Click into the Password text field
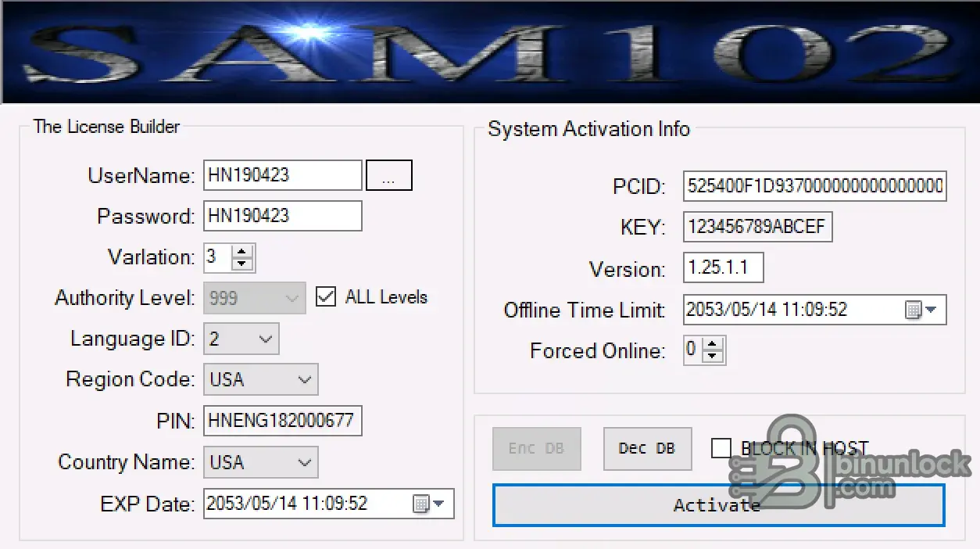 pos(282,216)
